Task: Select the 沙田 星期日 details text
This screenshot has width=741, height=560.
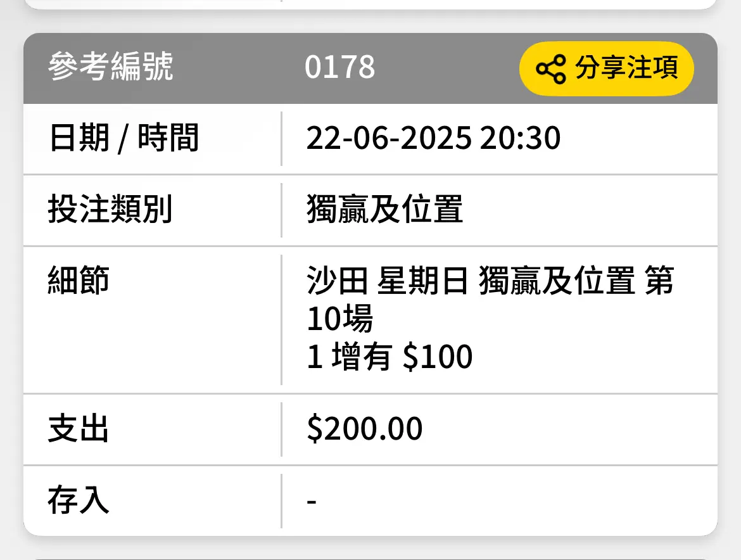Action: pos(387,281)
